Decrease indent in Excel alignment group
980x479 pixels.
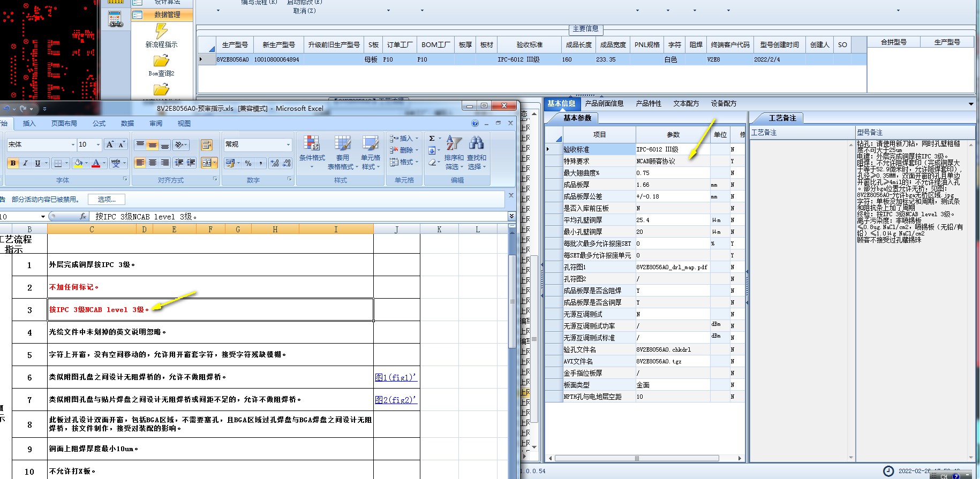click(x=179, y=163)
